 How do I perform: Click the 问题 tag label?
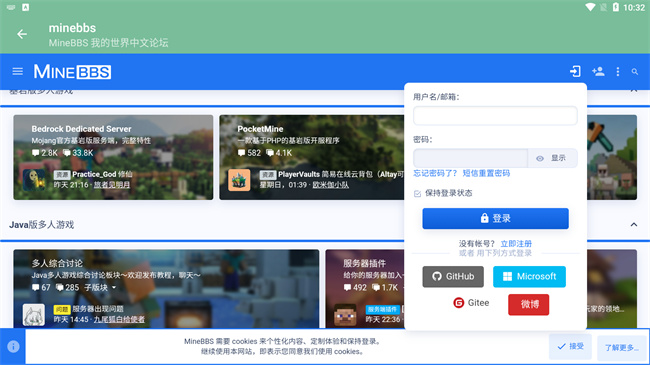pyautogui.click(x=61, y=309)
